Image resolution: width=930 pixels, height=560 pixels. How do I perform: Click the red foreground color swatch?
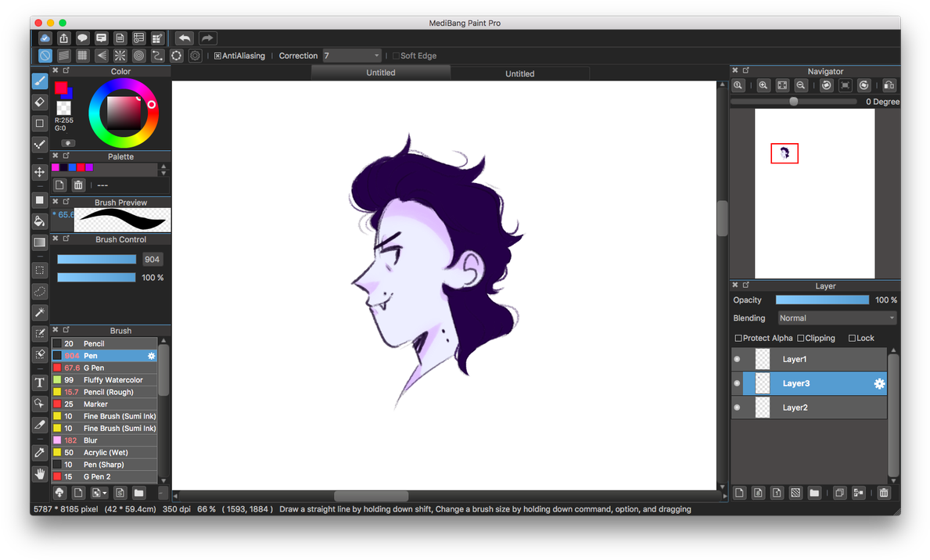[62, 88]
